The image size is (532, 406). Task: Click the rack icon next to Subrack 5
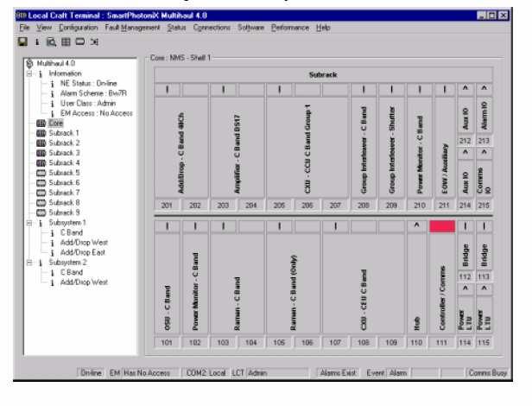pos(41,173)
